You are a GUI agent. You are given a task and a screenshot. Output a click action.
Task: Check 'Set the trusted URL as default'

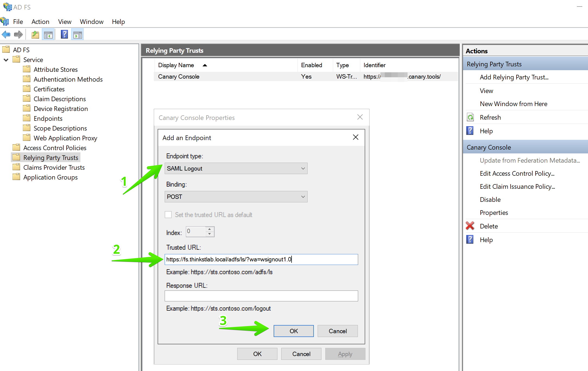[168, 215]
